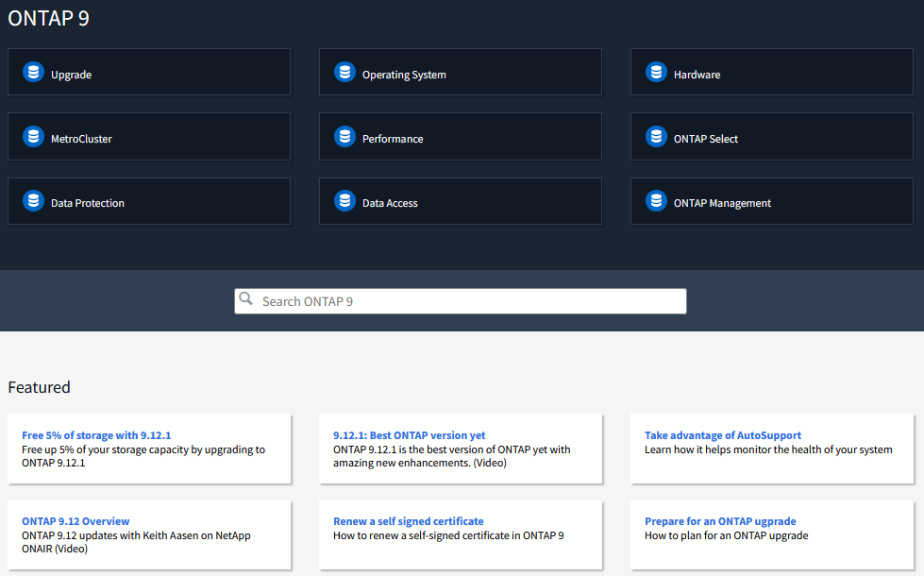Screen dimensions: 924x576
Task: Click the Hardware tile's database icon
Action: 657,73
